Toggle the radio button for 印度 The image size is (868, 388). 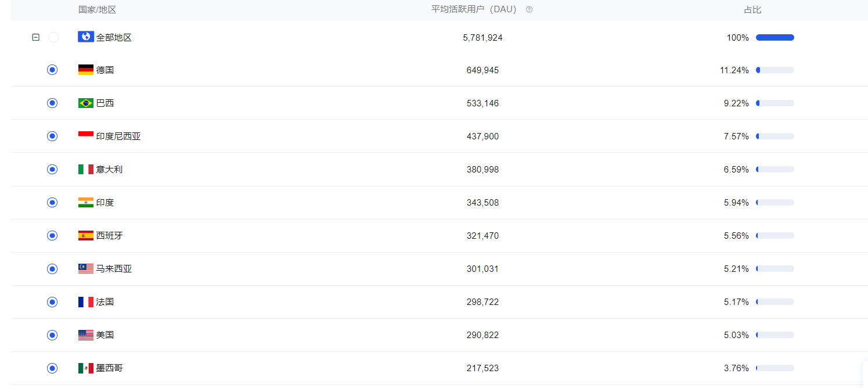point(52,203)
